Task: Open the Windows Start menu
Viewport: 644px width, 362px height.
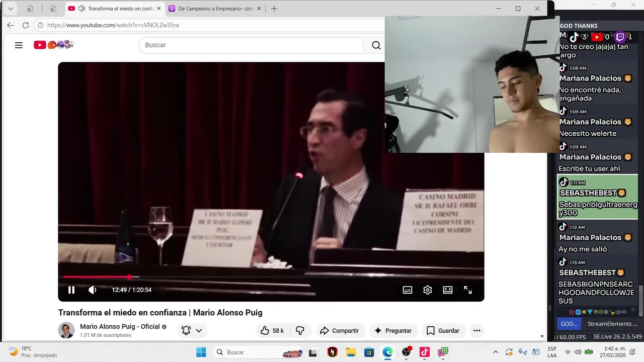Action: coord(201,352)
